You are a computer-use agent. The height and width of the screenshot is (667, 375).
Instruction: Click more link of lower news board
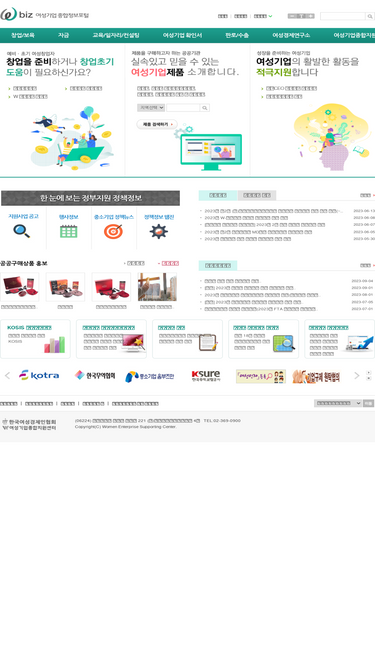[367, 265]
